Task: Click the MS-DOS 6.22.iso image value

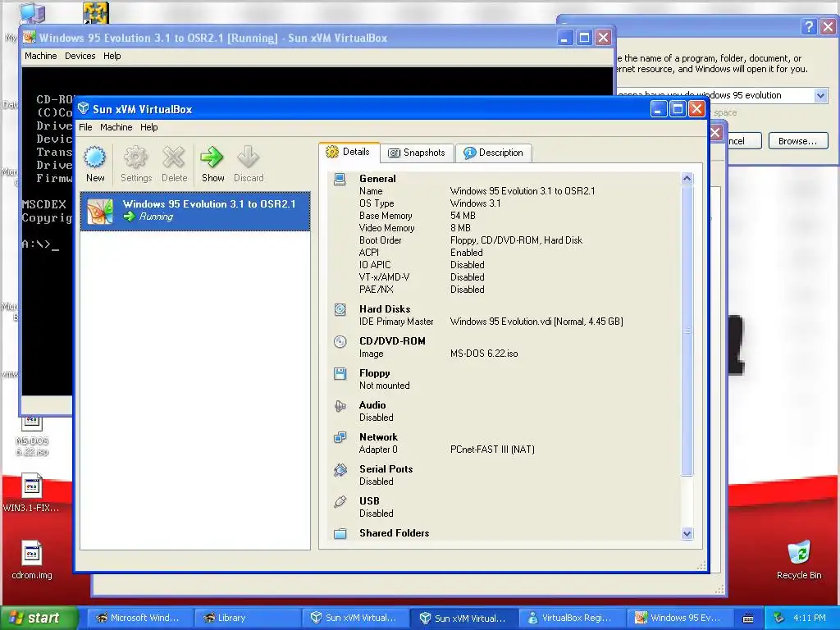Action: coord(484,354)
